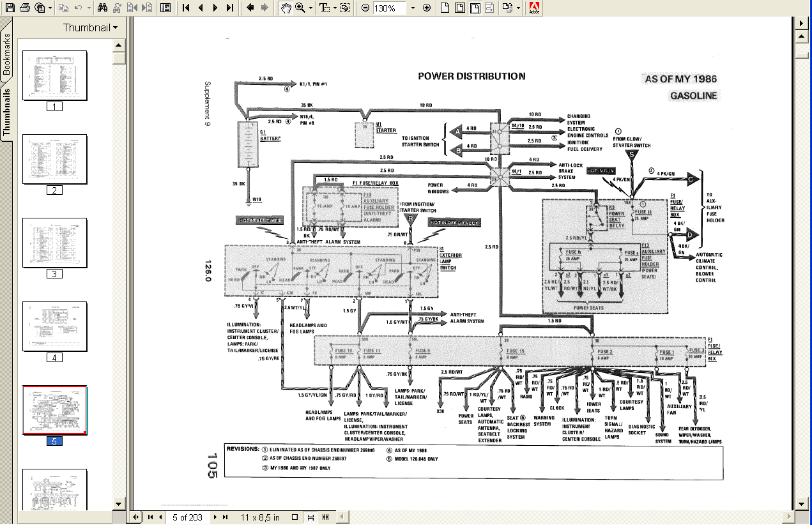Viewport: 812px width, 525px height.
Task: Click the previous highlight document icon
Action: coord(132,8)
